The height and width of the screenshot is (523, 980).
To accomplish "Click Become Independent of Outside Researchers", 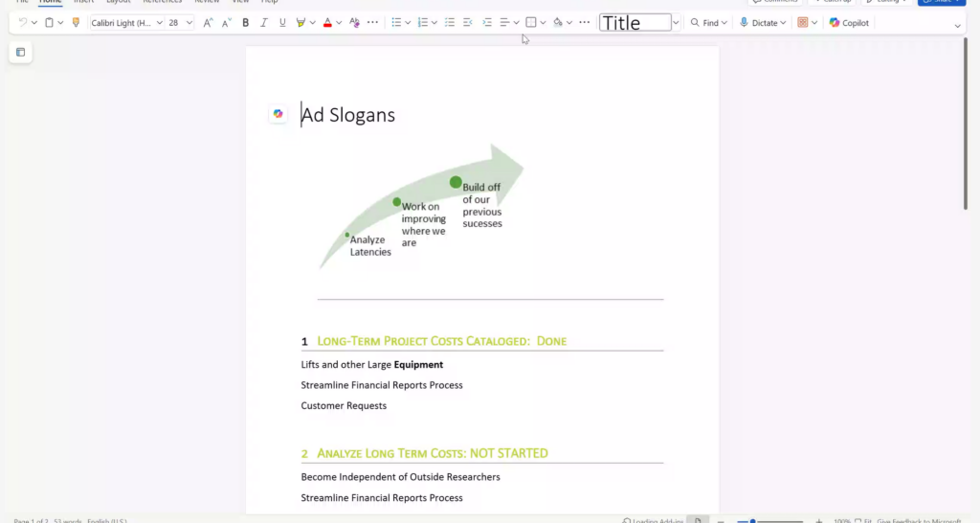I will point(401,477).
